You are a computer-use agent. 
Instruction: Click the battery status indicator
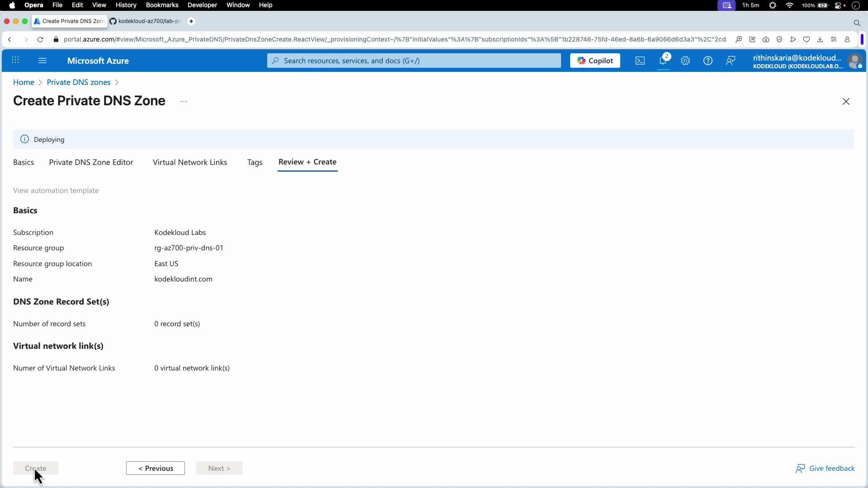coord(815,5)
